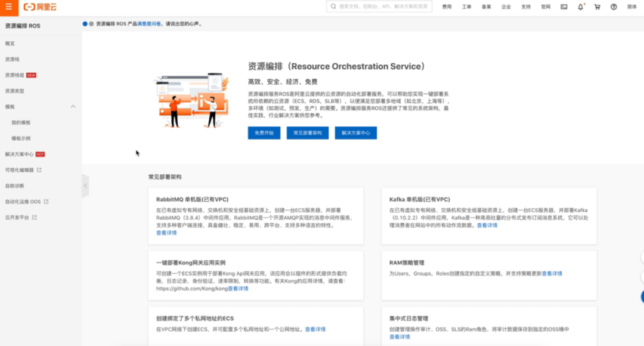
Task: Click the NEW badge beside 资源栈组
Action: [x=31, y=75]
